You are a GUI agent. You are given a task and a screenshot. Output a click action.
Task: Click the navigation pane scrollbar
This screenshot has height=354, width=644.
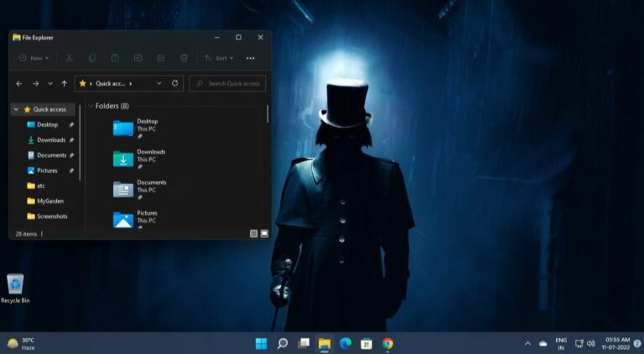pyautogui.click(x=80, y=143)
